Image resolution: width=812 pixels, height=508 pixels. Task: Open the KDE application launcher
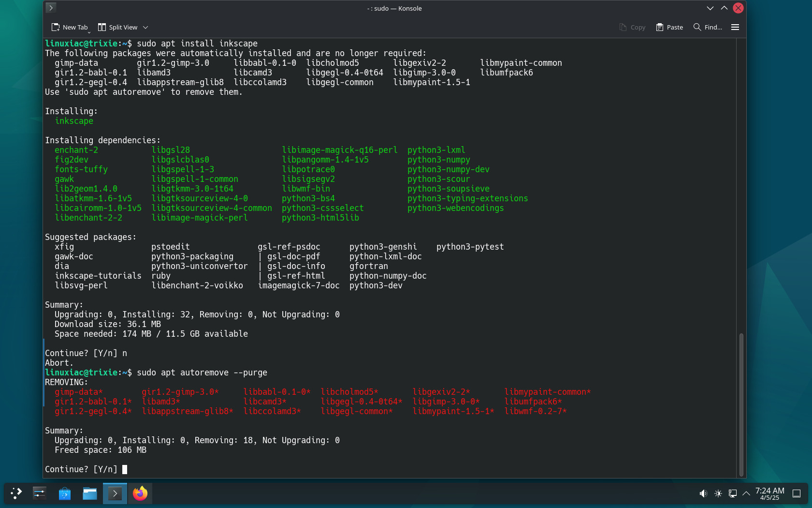[16, 493]
